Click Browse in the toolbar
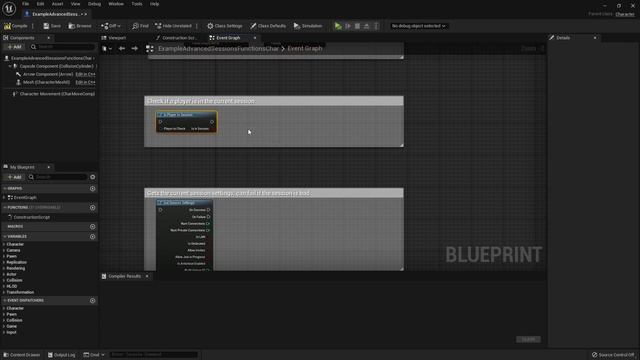Screen dimensions: 640x360 coord(80,26)
